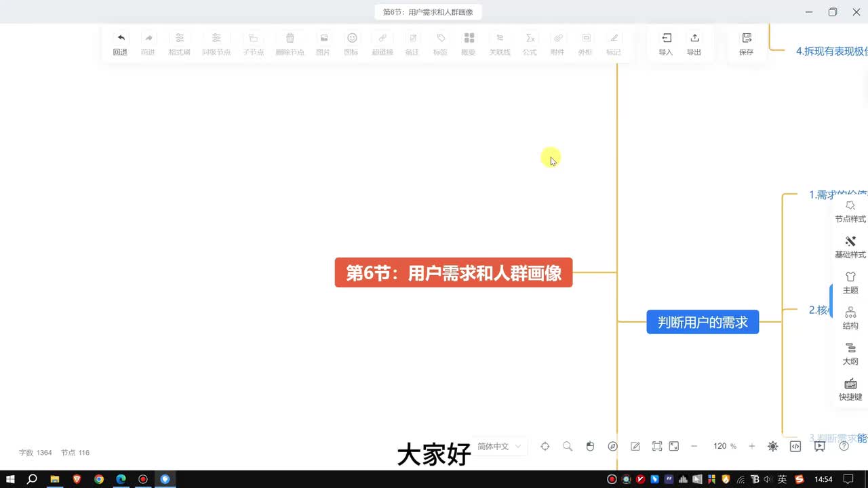Click the fit-canvas frame icon
Screen dimensions: 868x488
coord(657,446)
